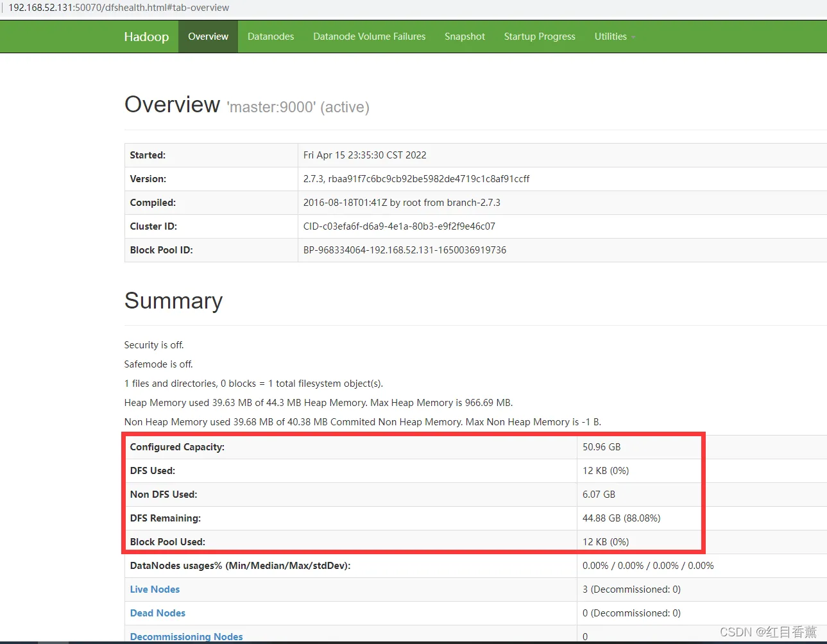
Task: Click the Non DFS Used value 6.07 GB
Action: tap(599, 495)
